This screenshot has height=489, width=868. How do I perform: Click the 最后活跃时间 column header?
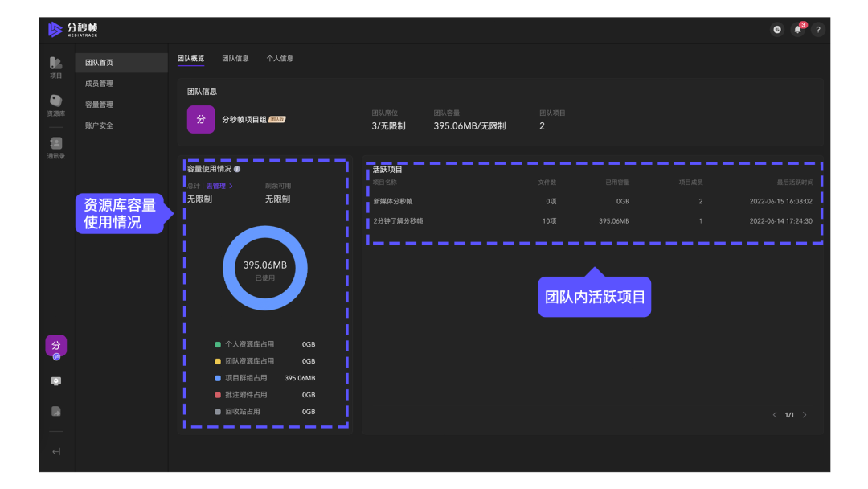click(795, 183)
